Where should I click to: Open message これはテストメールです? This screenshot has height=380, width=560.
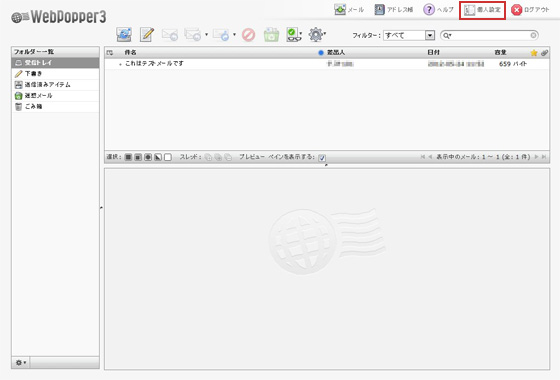click(154, 64)
